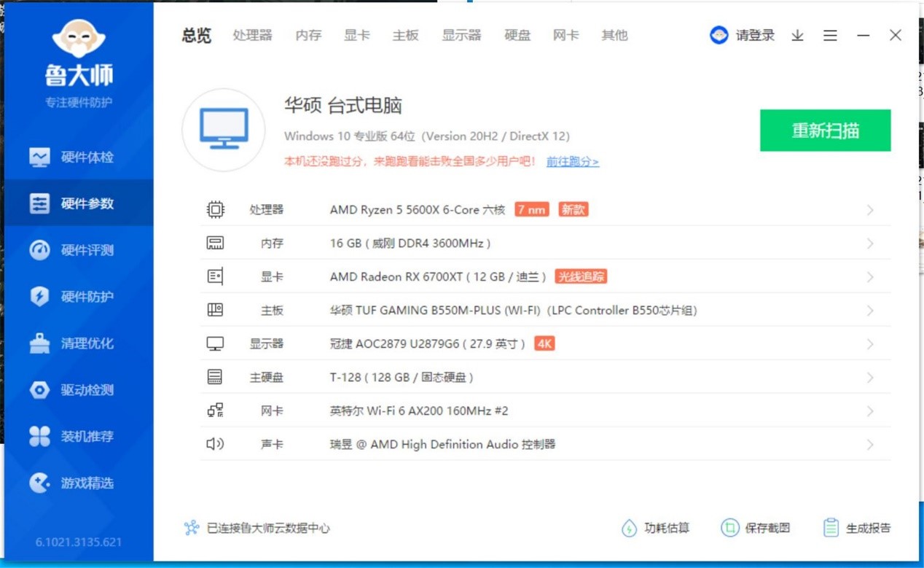Generate a report via 生成报告
The image size is (924, 568).
point(864,528)
